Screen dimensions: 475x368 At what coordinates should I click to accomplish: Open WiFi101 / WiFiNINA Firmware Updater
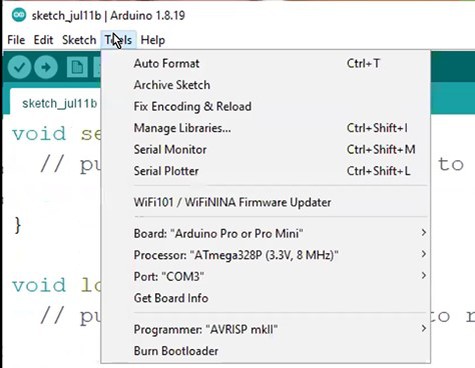click(265, 202)
